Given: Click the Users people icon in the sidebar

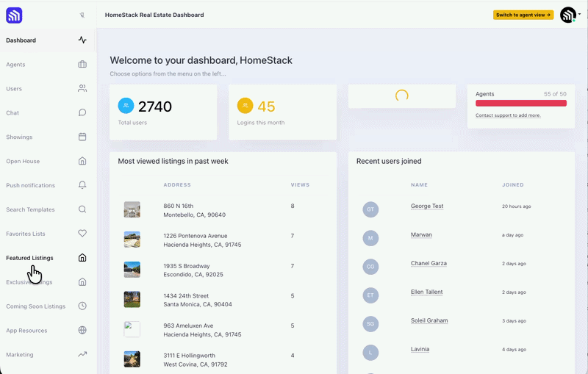Looking at the screenshot, I should pyautogui.click(x=82, y=88).
